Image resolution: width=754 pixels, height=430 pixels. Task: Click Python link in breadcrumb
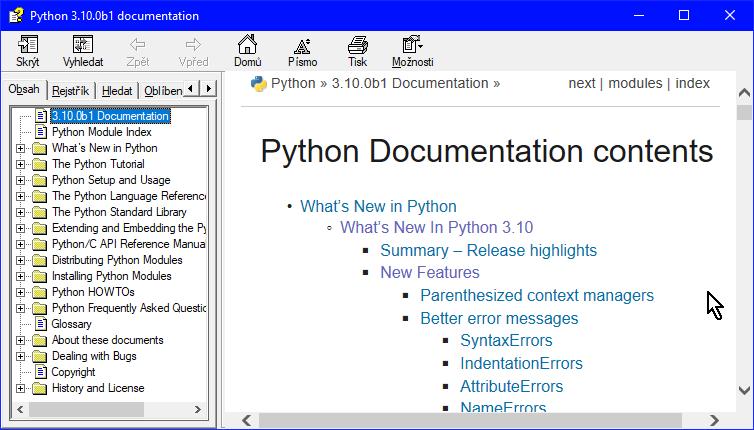click(293, 83)
